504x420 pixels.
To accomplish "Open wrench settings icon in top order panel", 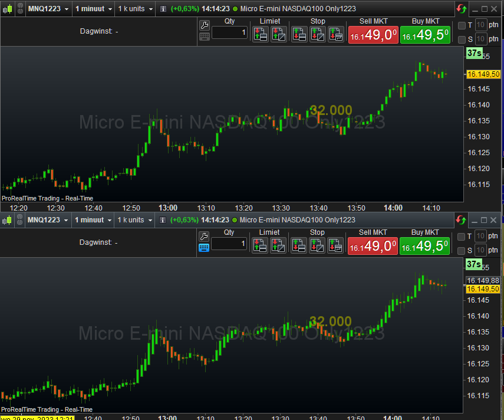I will click(205, 25).
